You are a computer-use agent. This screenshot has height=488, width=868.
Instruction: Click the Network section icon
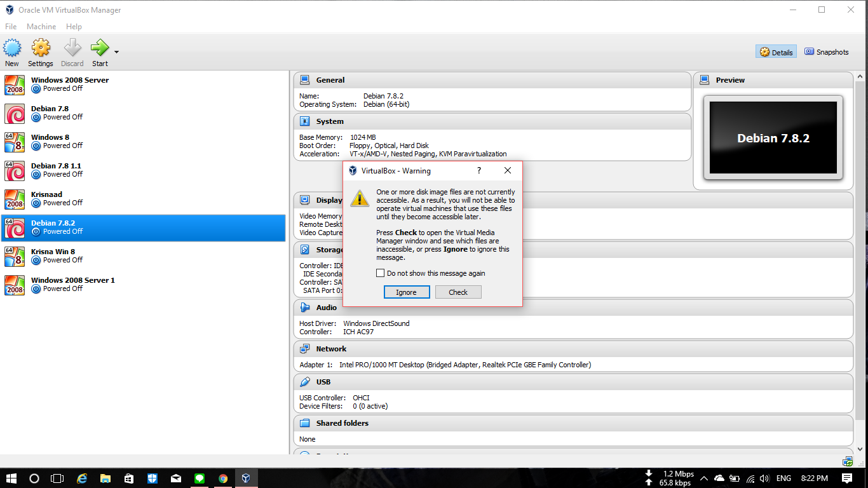tap(305, 349)
